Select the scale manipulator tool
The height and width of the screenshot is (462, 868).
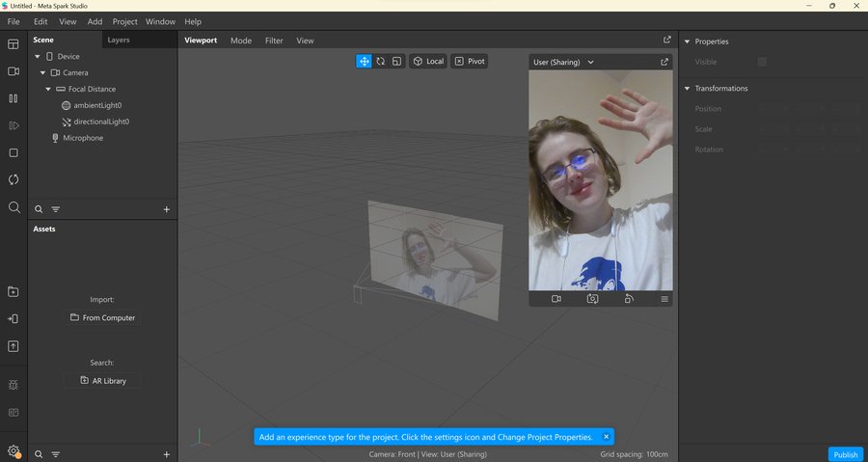(396, 61)
